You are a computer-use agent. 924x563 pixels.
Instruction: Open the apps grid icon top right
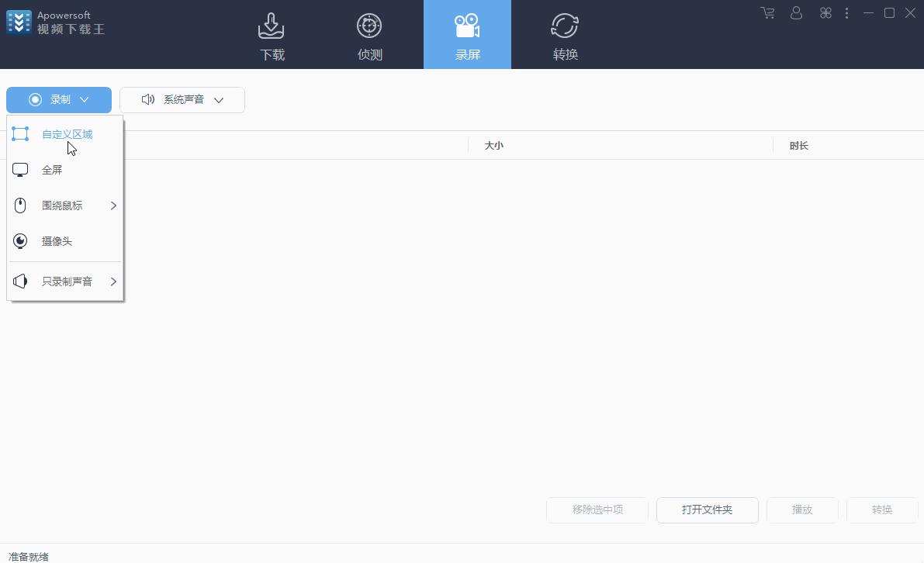[x=825, y=13]
